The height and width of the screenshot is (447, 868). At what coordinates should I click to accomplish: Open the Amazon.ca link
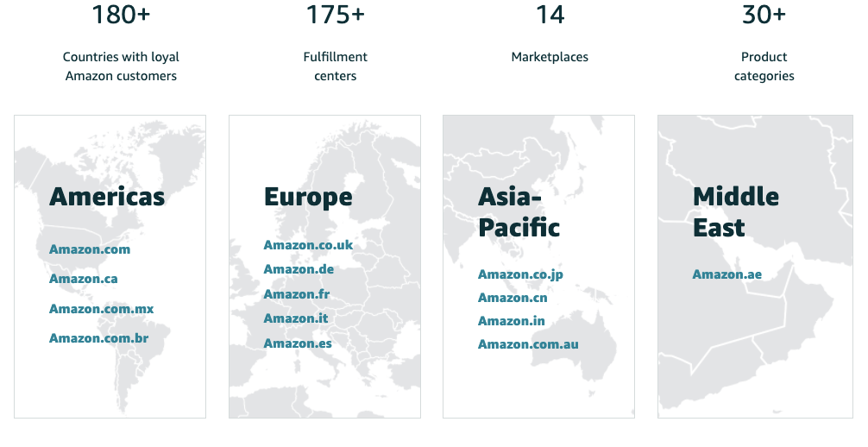coord(84,279)
